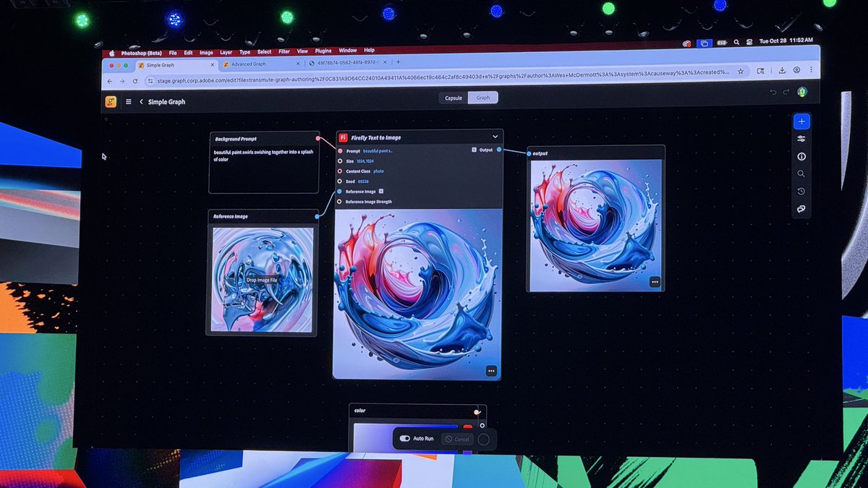The image size is (868, 488).
Task: Switch to the Capsule view
Action: click(x=454, y=98)
